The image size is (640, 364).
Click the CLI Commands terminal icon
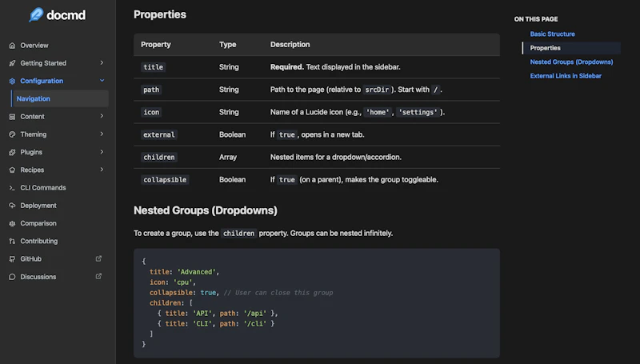pos(12,188)
